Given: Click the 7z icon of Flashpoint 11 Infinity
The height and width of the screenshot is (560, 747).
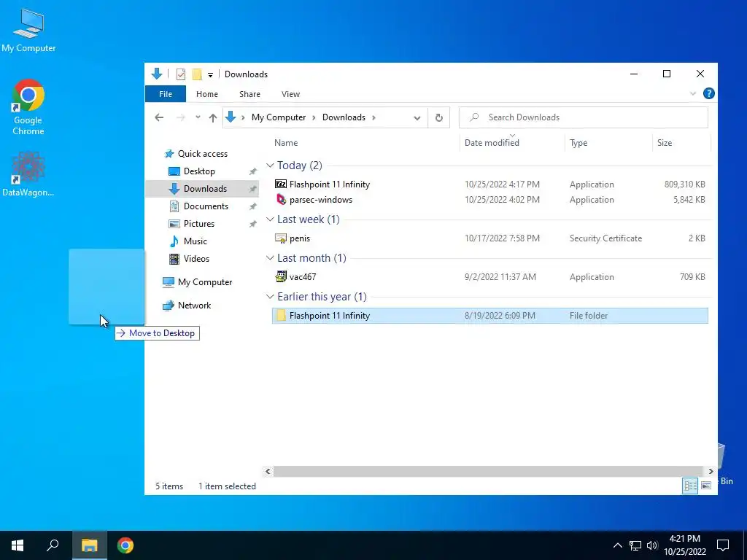Looking at the screenshot, I should click(281, 184).
